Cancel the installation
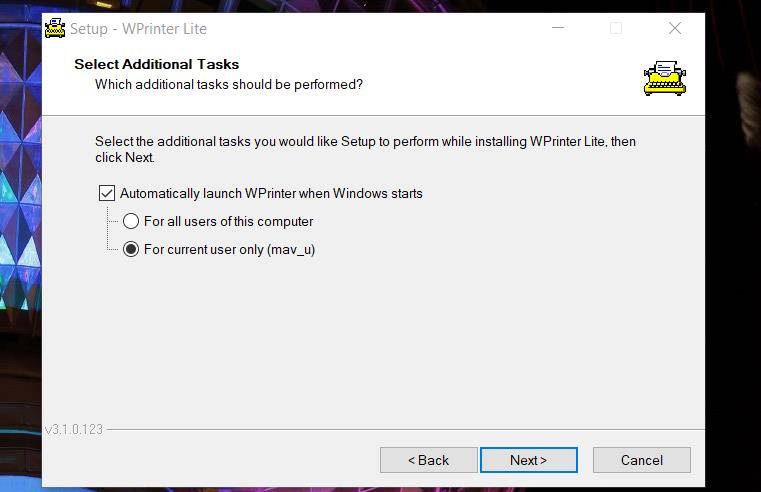The height and width of the screenshot is (492, 761). tap(641, 460)
